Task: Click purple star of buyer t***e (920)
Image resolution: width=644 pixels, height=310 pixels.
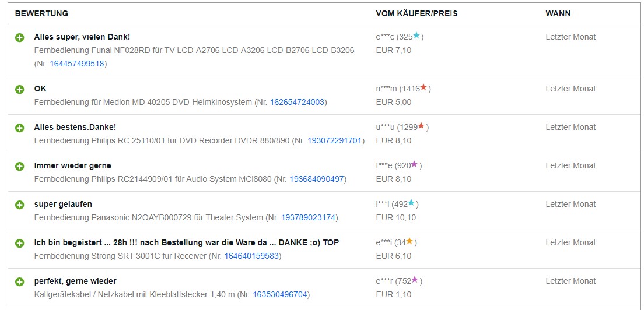Action: [x=414, y=164]
